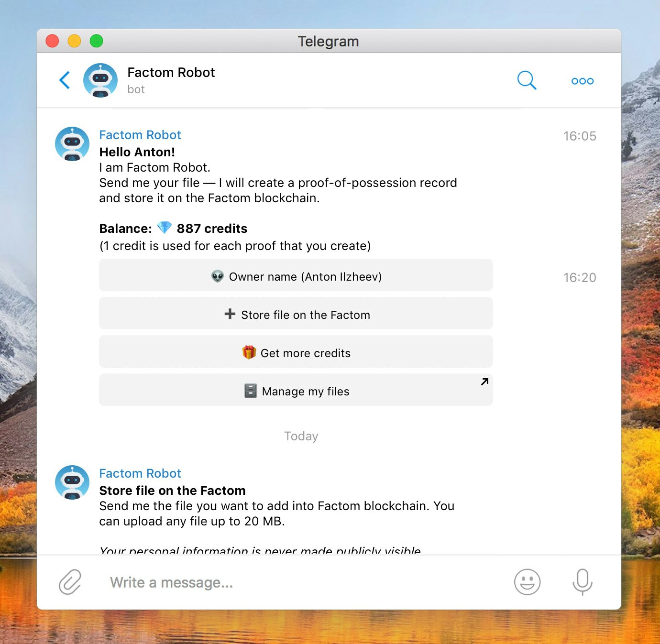The image size is (660, 644).
Task: Click the bold Store file on the Factom heading
Action: 172,491
